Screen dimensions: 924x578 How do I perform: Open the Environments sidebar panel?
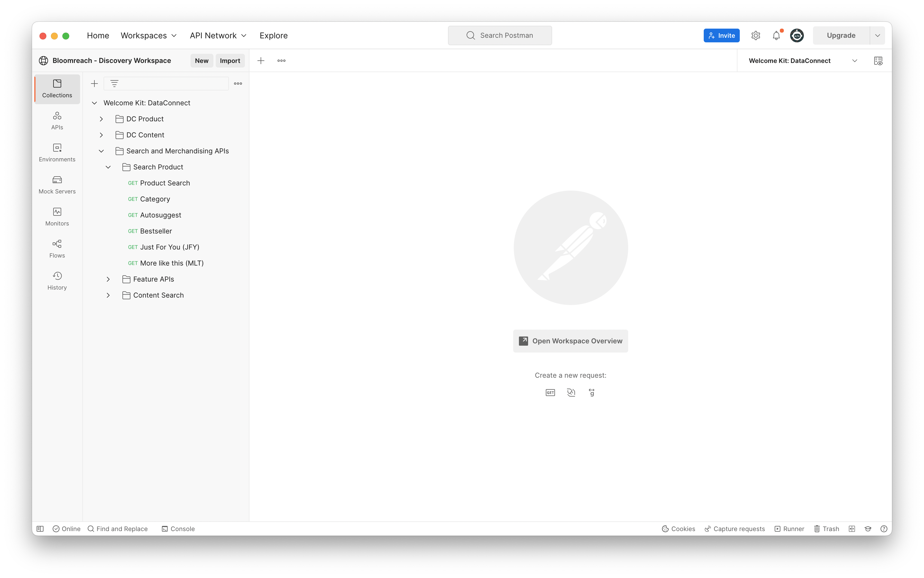57,153
